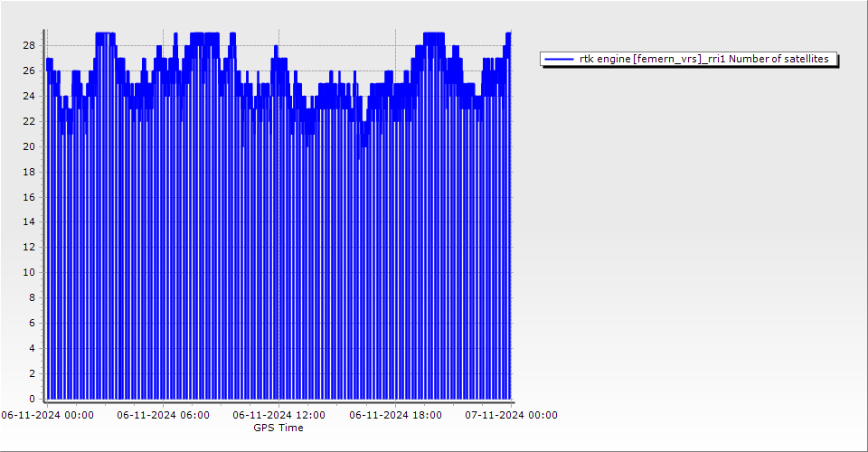This screenshot has width=868, height=452.
Task: Click the '07-11-2024 00:00' time label
Action: point(511,415)
